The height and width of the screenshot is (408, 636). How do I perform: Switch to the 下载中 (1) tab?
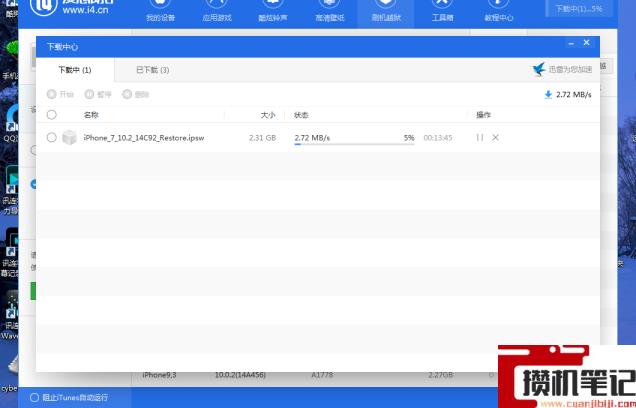75,70
